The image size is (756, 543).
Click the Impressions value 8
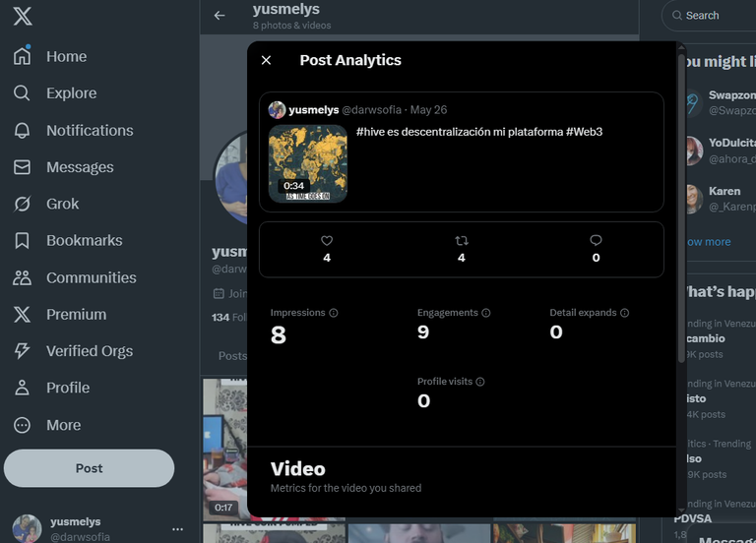point(279,334)
